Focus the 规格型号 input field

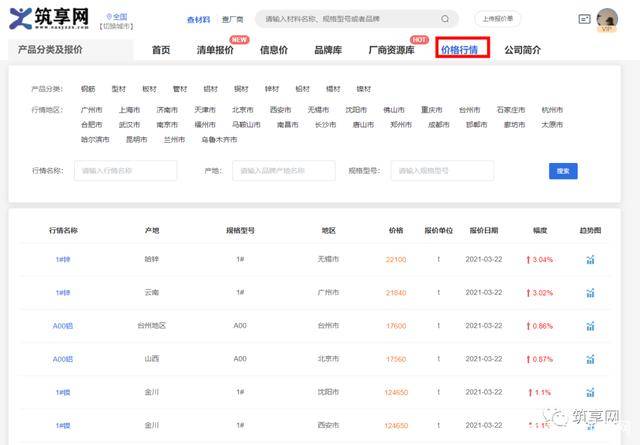pyautogui.click(x=441, y=171)
